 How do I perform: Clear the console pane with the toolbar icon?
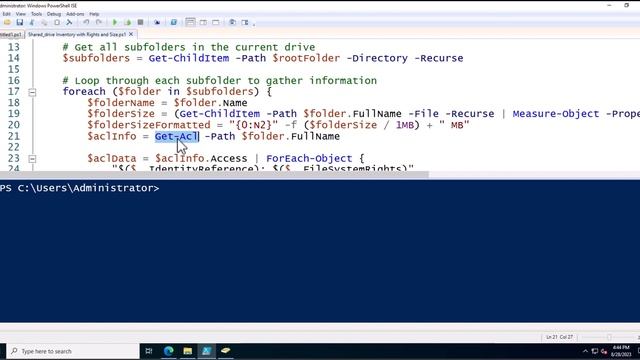(69, 22)
